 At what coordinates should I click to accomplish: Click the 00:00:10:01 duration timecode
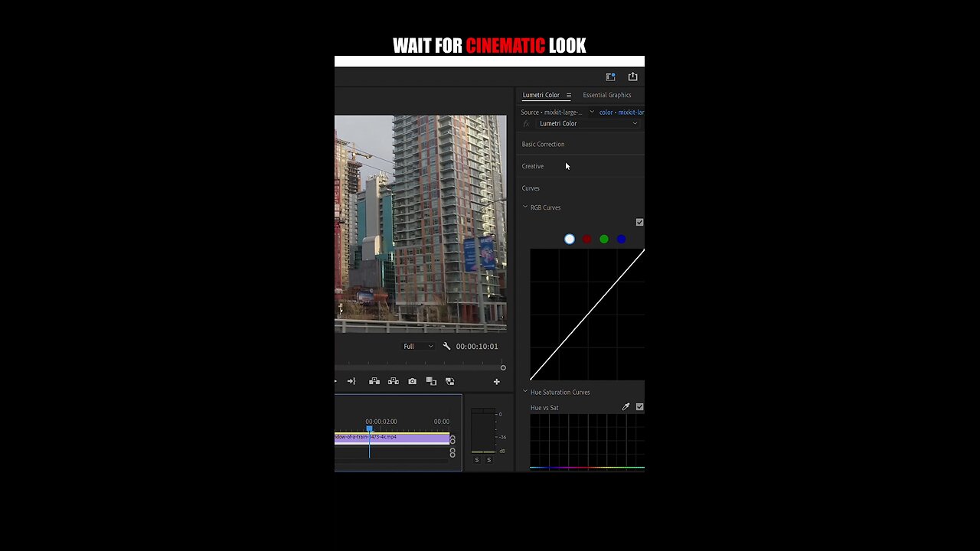pyautogui.click(x=477, y=346)
